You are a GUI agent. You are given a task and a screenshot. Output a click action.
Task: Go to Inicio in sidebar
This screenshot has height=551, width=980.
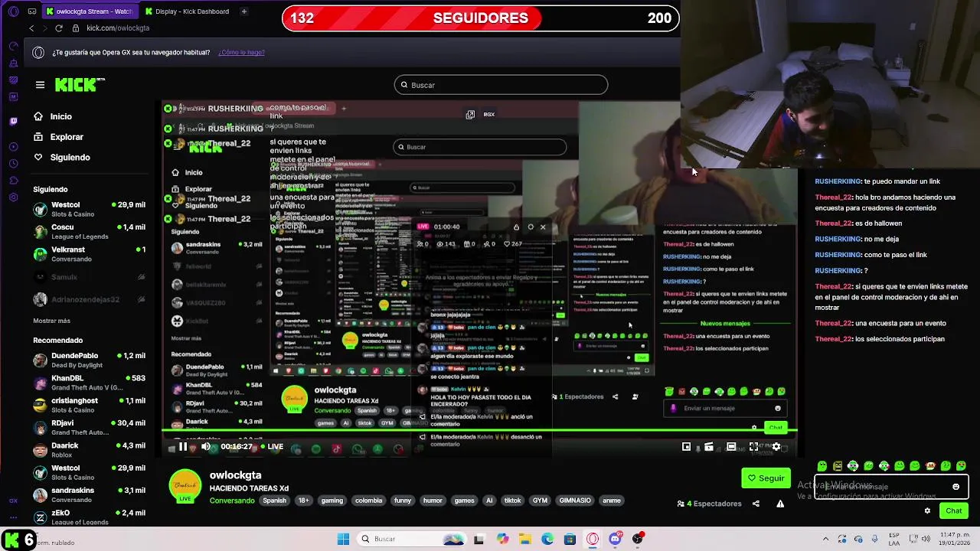(61, 116)
